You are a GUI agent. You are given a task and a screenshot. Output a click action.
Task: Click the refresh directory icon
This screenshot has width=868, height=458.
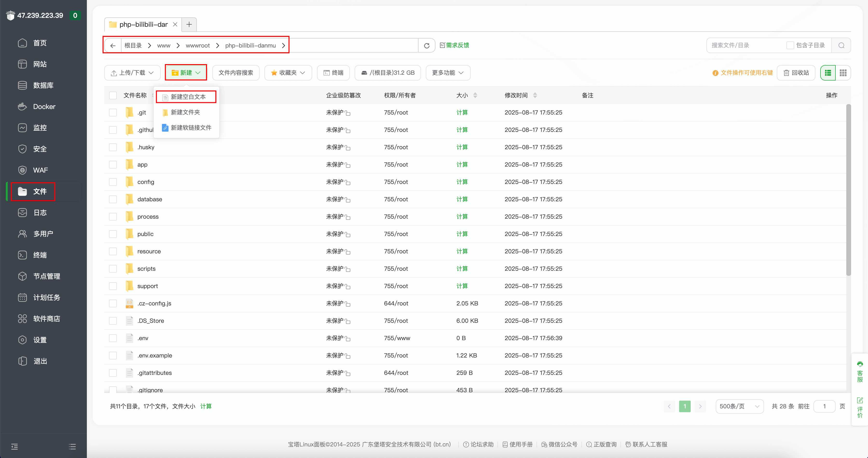point(427,46)
